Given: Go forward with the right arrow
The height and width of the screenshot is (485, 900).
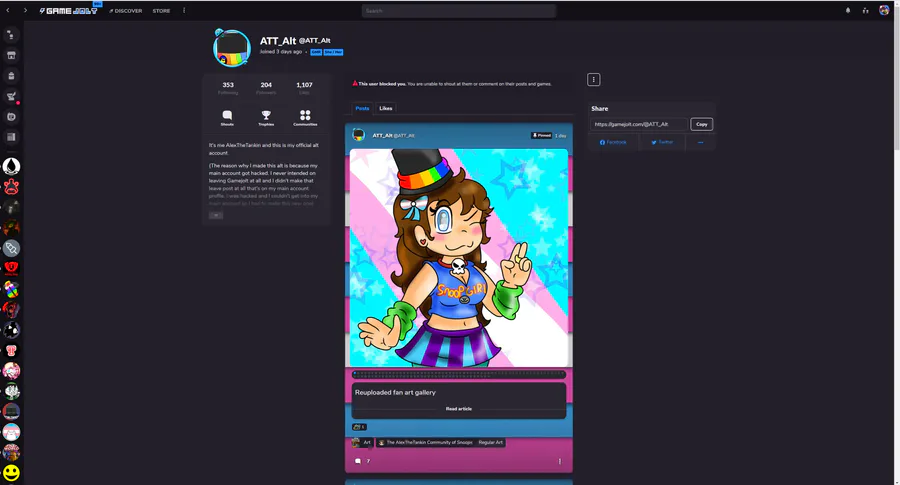Looking at the screenshot, I should tap(25, 10).
